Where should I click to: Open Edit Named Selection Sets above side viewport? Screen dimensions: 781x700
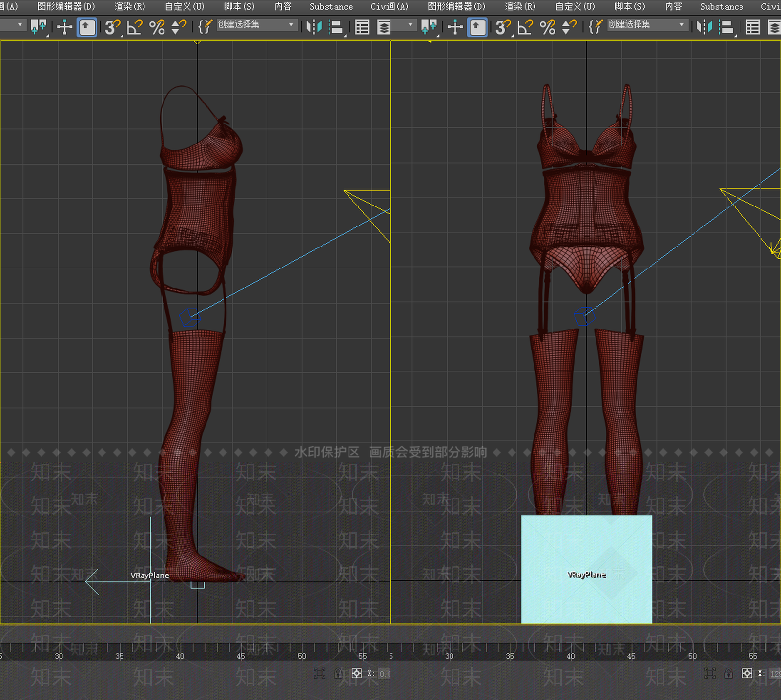(205, 27)
